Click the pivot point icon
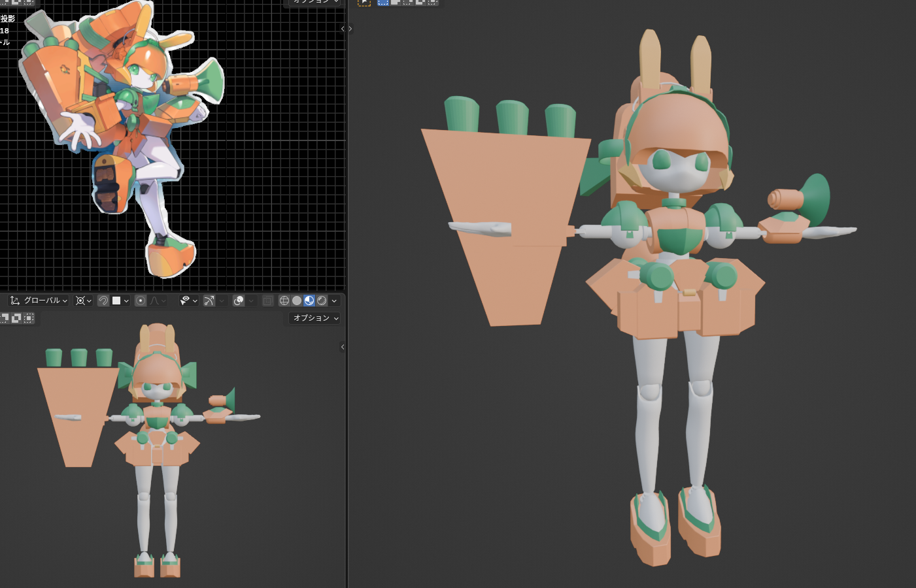 coord(80,301)
